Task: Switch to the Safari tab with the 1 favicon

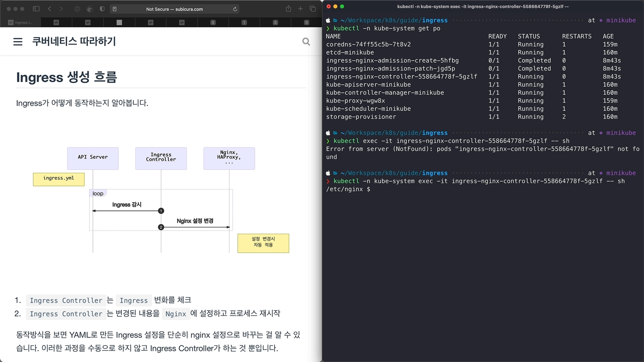Action: point(244,22)
